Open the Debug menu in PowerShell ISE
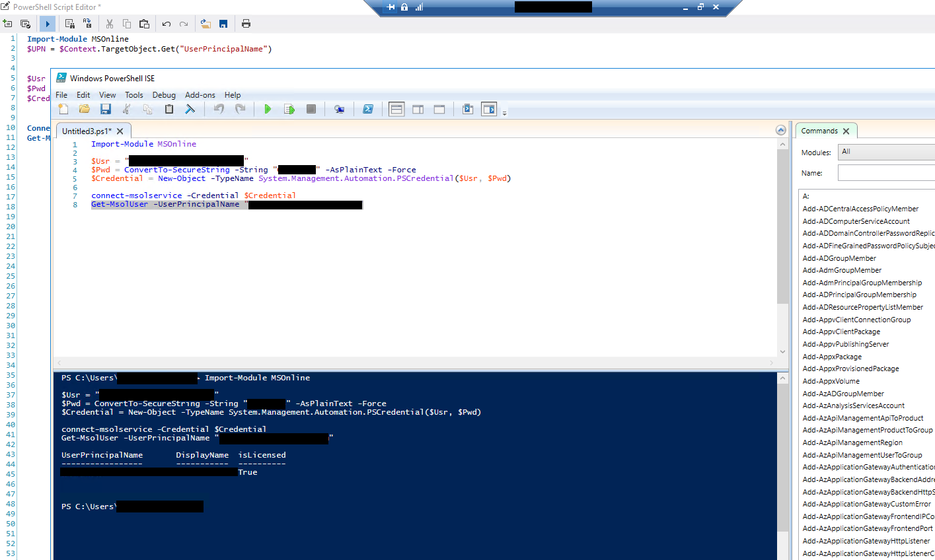The width and height of the screenshot is (935, 560). click(x=164, y=95)
